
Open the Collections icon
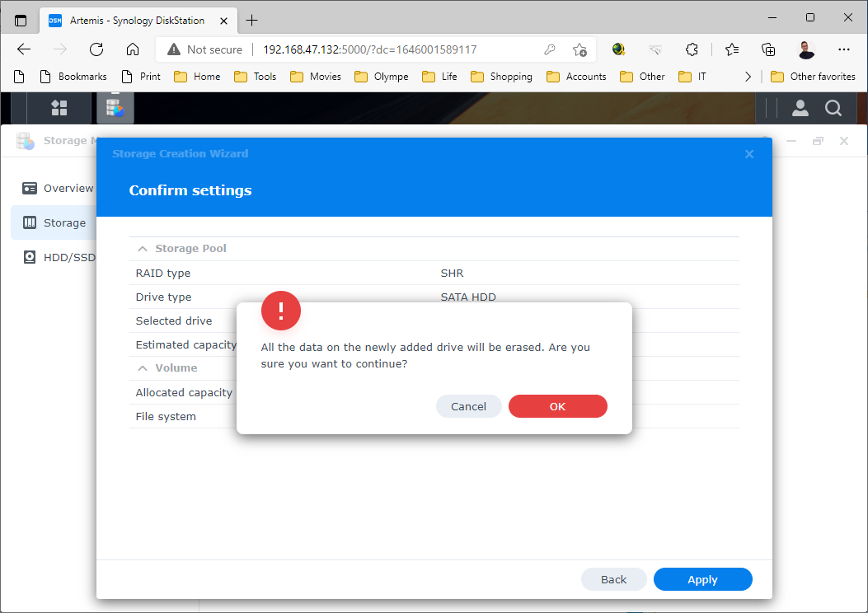click(x=768, y=49)
